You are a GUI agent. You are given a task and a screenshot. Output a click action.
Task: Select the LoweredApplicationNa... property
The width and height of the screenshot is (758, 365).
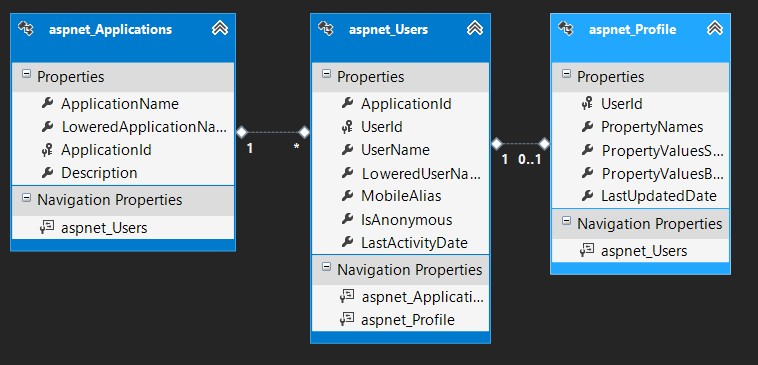(144, 127)
